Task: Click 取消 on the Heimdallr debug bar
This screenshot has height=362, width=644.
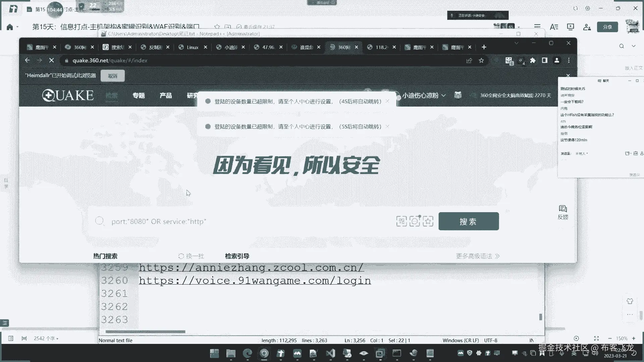Action: [x=112, y=76]
